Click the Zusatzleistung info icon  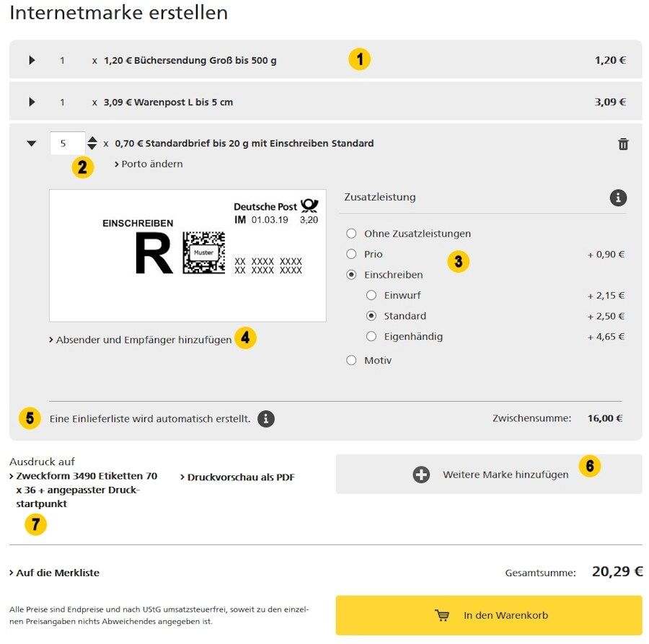pos(617,198)
